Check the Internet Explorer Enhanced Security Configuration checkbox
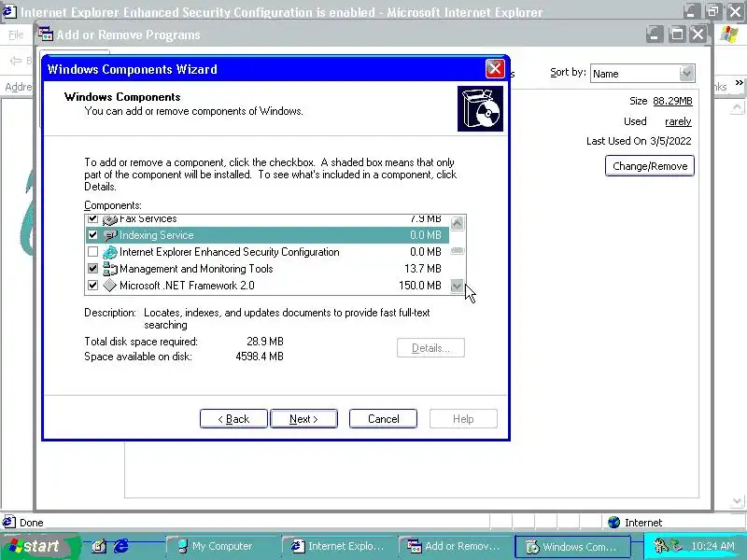 (x=92, y=251)
